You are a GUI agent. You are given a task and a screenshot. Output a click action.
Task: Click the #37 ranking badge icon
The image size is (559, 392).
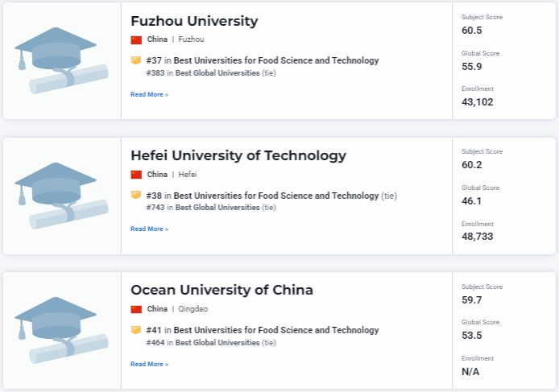pyautogui.click(x=136, y=60)
